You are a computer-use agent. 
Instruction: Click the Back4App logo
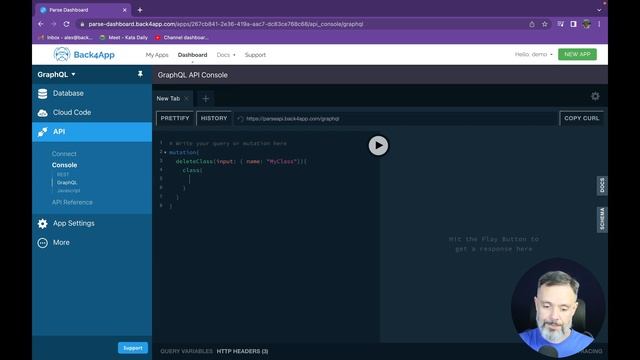pos(84,54)
